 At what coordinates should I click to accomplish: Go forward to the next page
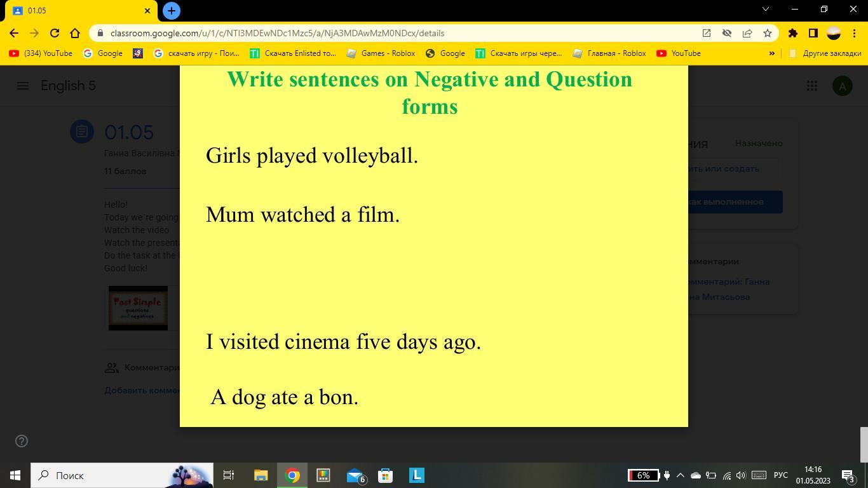[34, 33]
